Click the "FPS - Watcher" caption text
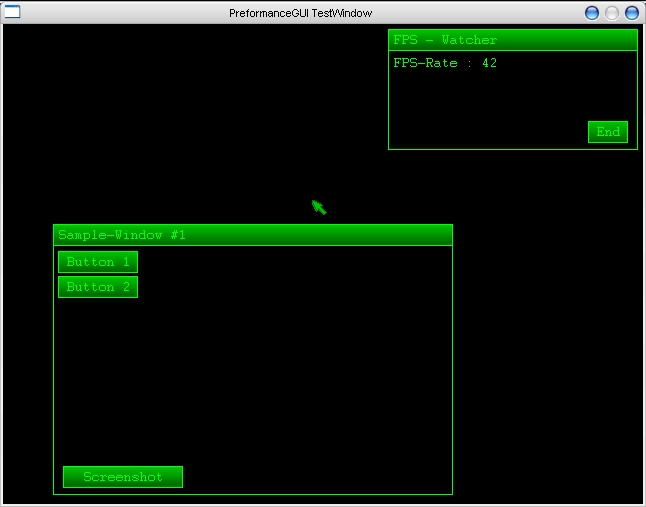This screenshot has height=507, width=646. 444,40
